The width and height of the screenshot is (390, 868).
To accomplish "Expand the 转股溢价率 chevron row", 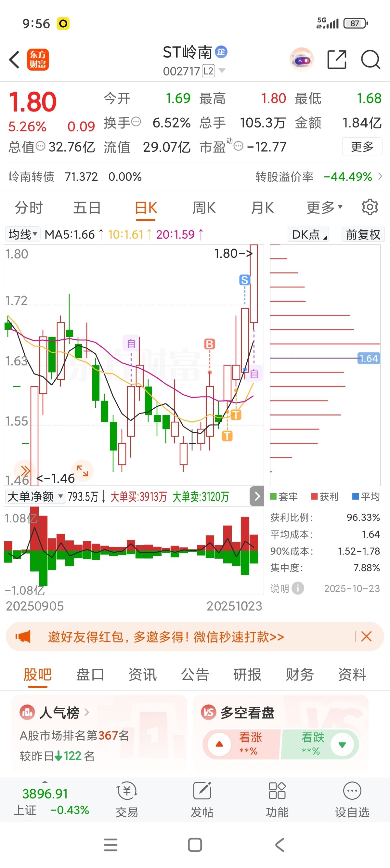I will tap(380, 176).
